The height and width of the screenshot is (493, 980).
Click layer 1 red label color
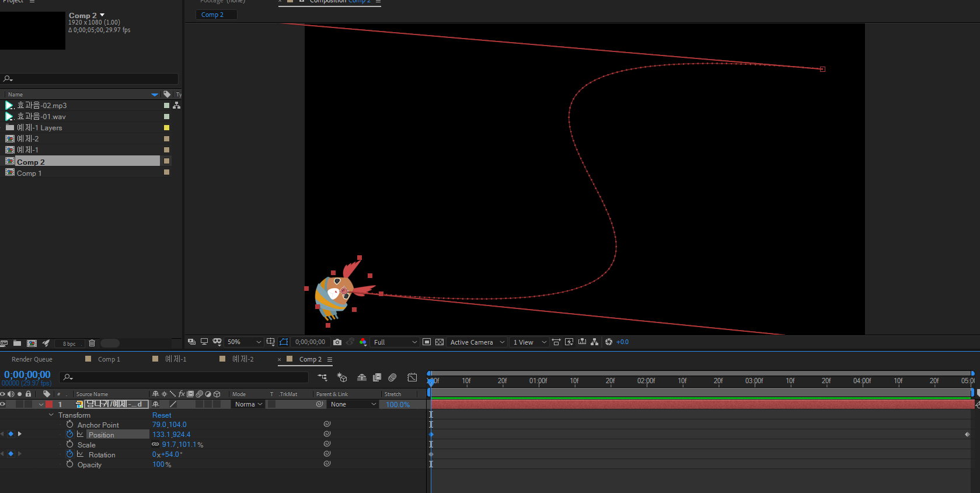tap(49, 404)
